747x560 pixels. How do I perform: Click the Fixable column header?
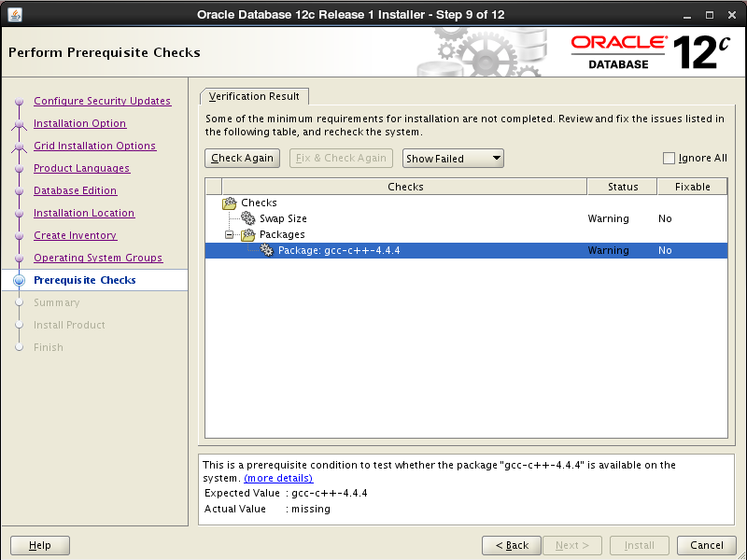pyautogui.click(x=693, y=187)
